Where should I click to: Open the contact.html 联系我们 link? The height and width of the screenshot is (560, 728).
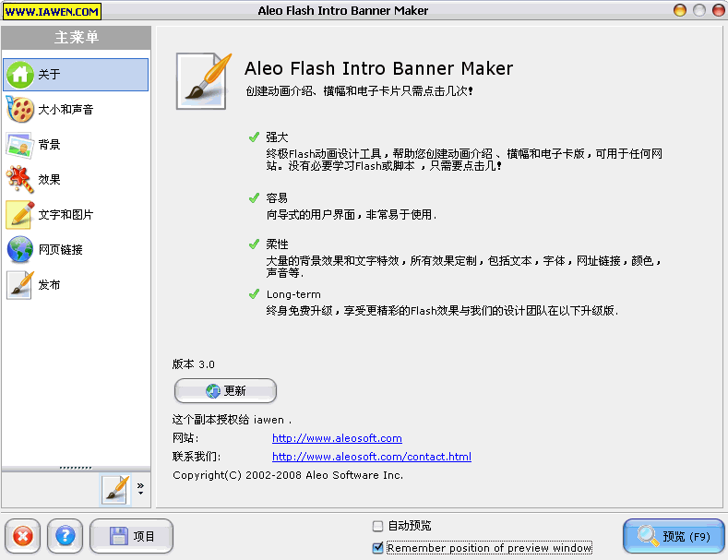click(371, 457)
